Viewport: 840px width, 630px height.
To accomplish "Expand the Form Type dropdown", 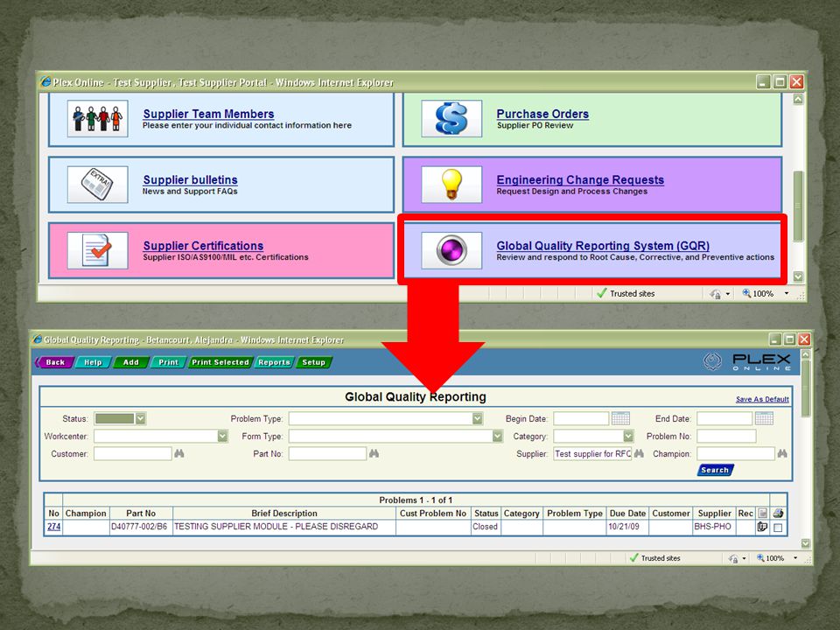I will (498, 436).
